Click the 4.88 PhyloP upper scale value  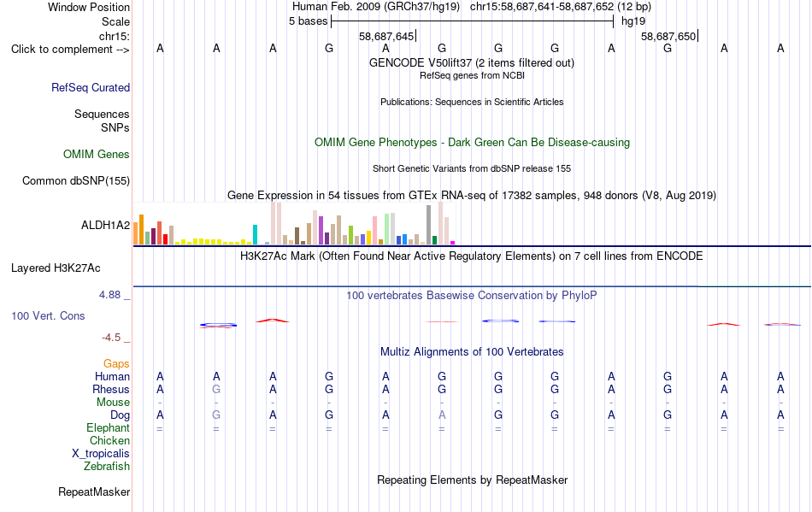pyautogui.click(x=109, y=295)
